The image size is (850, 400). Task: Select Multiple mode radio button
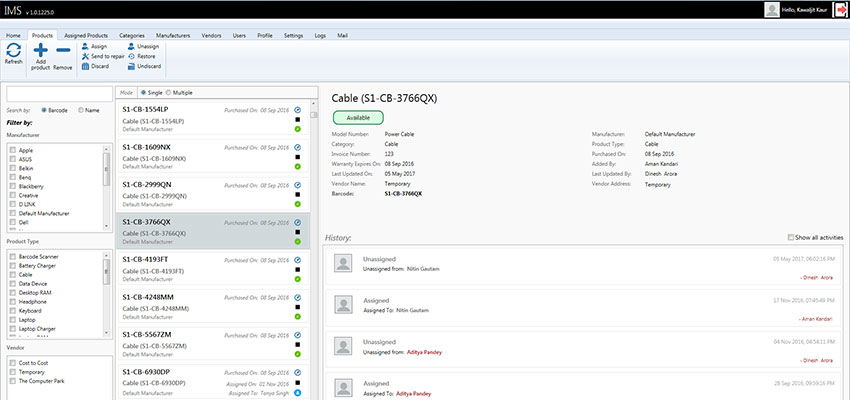[x=168, y=93]
